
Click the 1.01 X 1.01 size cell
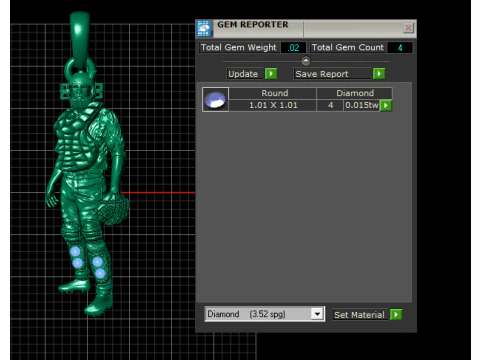273,105
